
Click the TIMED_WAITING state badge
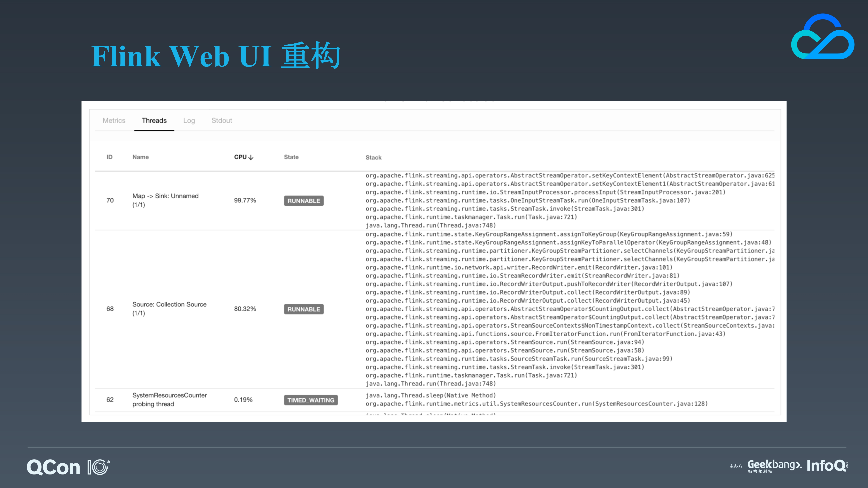[311, 400]
